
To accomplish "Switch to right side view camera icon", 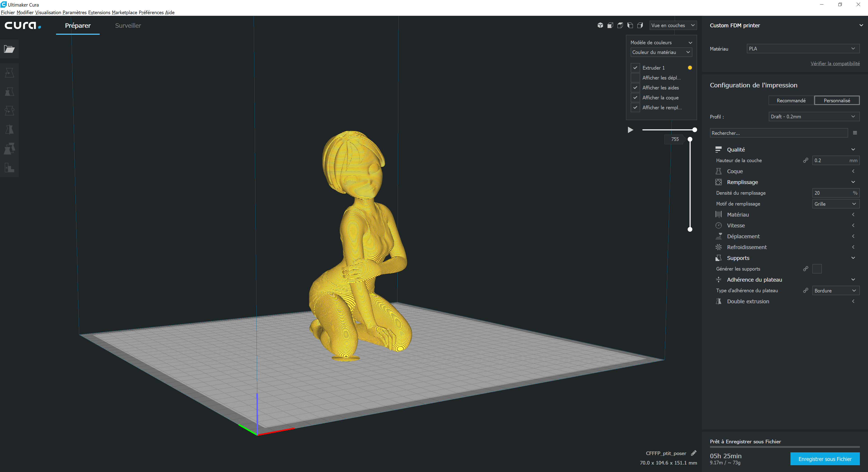I will pos(640,25).
